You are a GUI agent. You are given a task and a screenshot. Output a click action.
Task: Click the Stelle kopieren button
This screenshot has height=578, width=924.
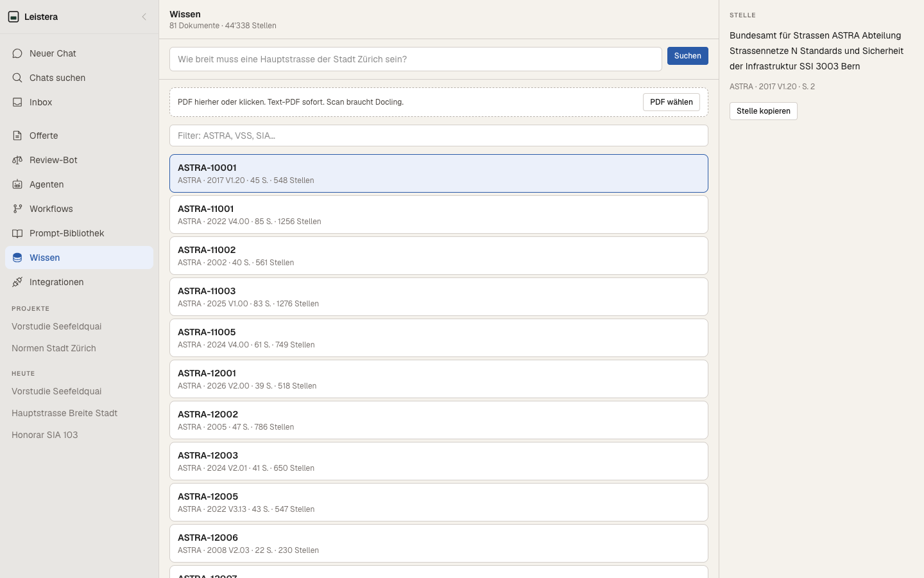(764, 111)
